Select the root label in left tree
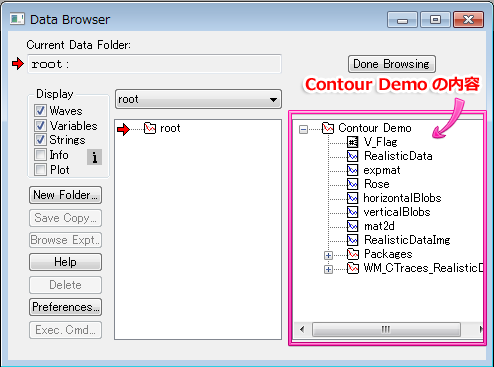Screen dimensions: 494x367 click(x=170, y=128)
